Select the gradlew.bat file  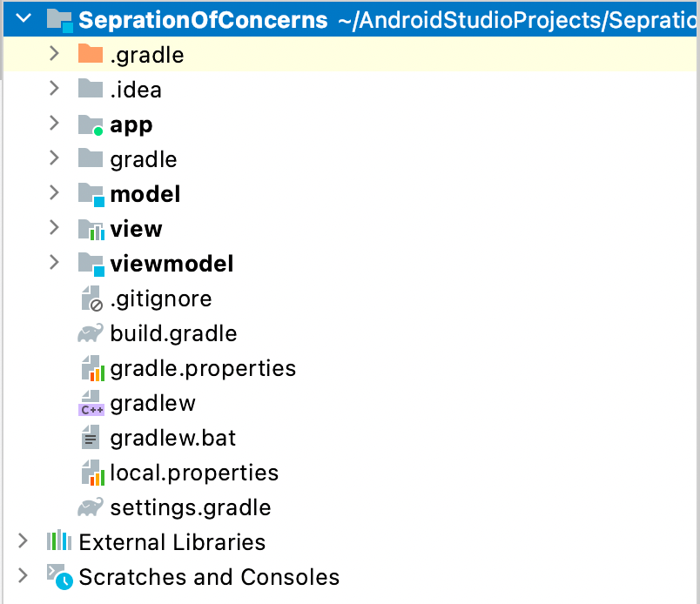[x=172, y=438]
